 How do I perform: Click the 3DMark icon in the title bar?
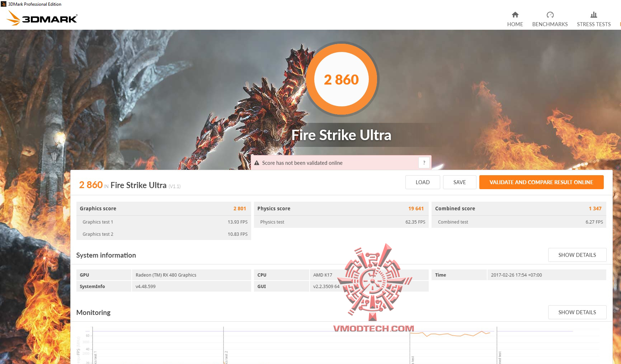4,4
